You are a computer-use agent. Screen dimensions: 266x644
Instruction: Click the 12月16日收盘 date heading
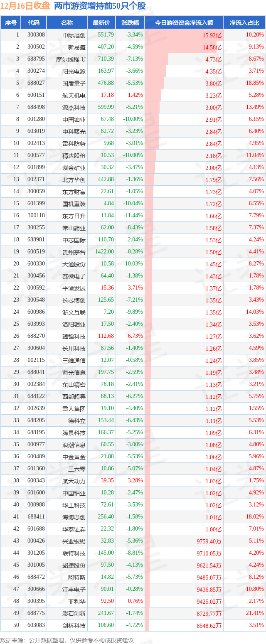tap(25, 6)
